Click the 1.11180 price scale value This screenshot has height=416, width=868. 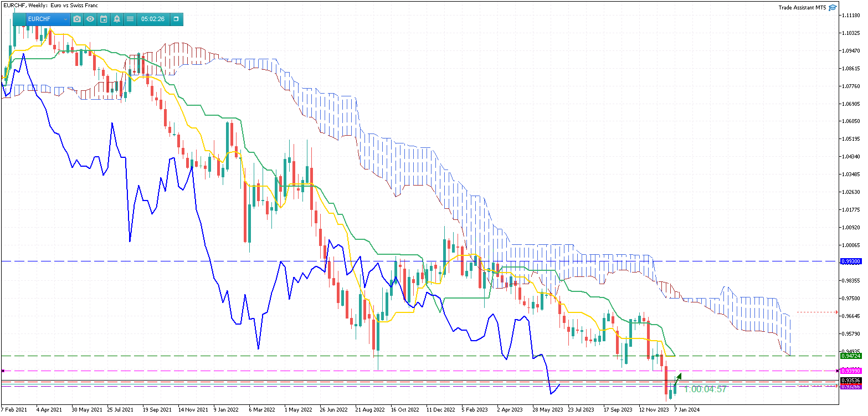[x=851, y=16]
